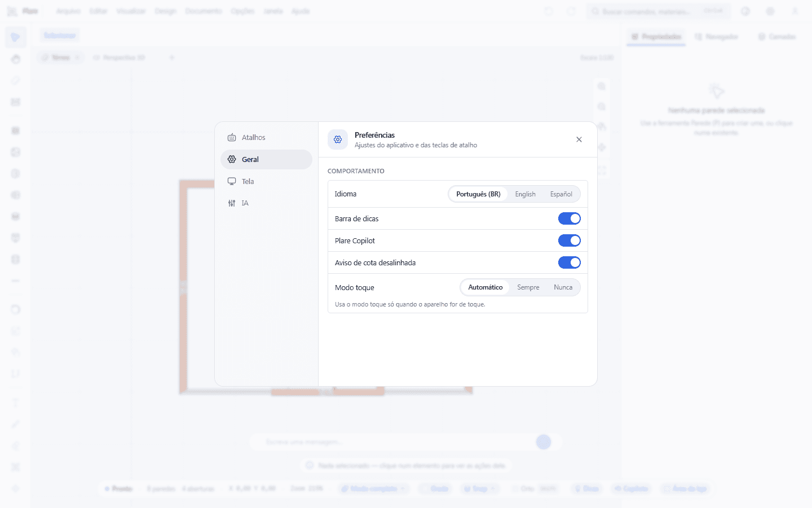Select the Hand pan tool in left toolbar
Screen dimensions: 812x508
pos(15,59)
